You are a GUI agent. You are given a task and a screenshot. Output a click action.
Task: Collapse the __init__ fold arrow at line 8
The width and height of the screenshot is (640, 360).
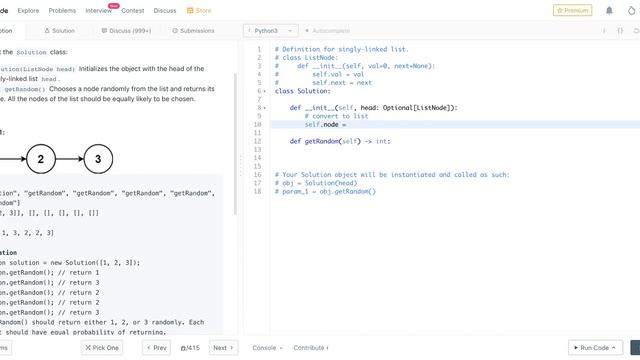point(264,108)
